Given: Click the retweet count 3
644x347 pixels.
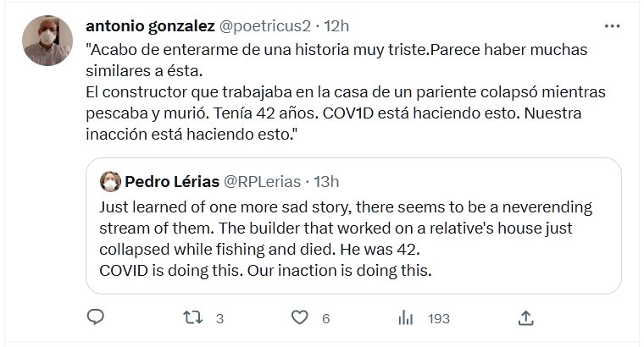Looking at the screenshot, I should click(219, 319).
